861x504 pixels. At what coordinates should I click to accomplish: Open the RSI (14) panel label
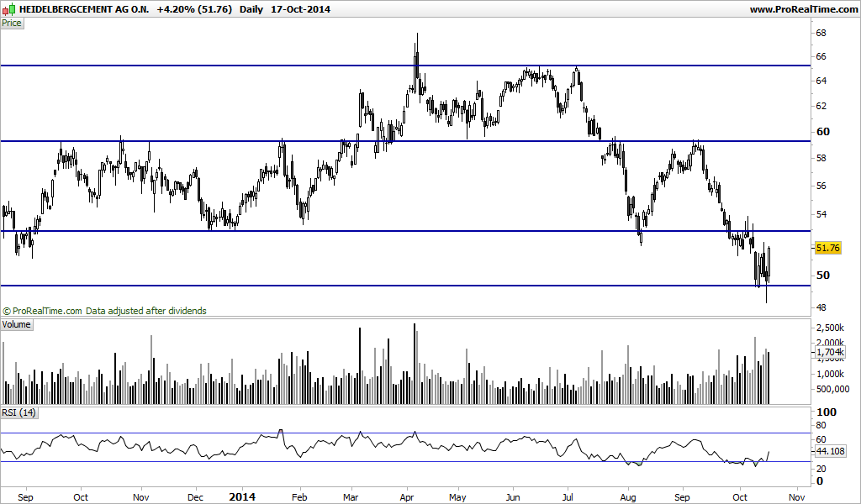click(x=18, y=412)
